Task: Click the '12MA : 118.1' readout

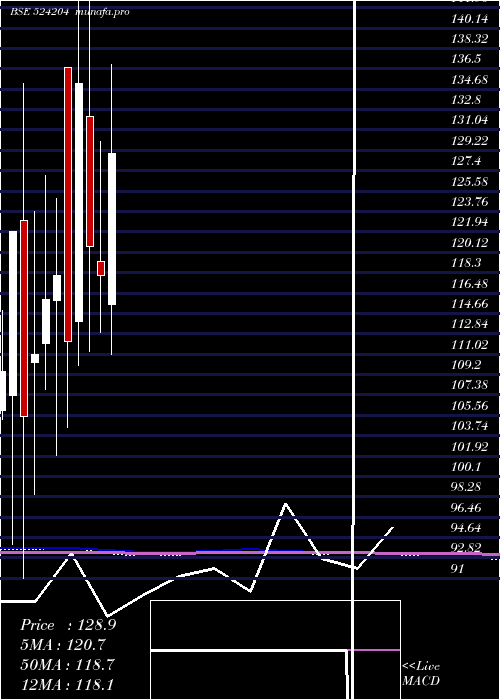Action: pos(67,684)
